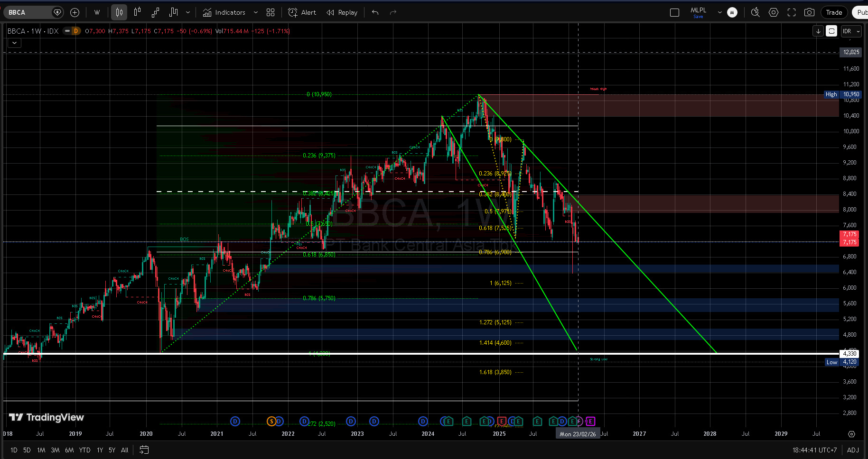Open the Trade panel

tap(834, 12)
